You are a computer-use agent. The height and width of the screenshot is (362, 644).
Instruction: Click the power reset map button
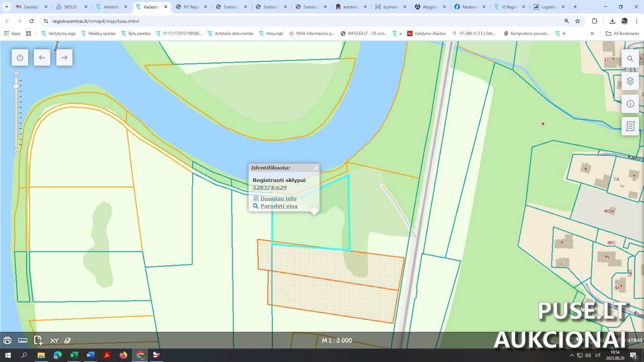tap(20, 57)
